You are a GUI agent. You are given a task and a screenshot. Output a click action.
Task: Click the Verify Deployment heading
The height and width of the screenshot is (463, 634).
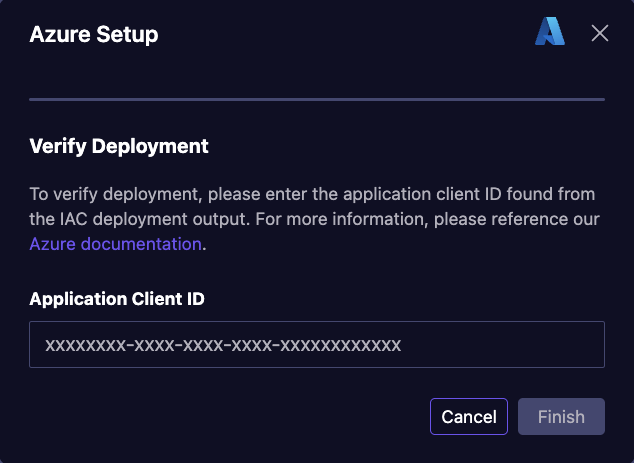(x=119, y=146)
